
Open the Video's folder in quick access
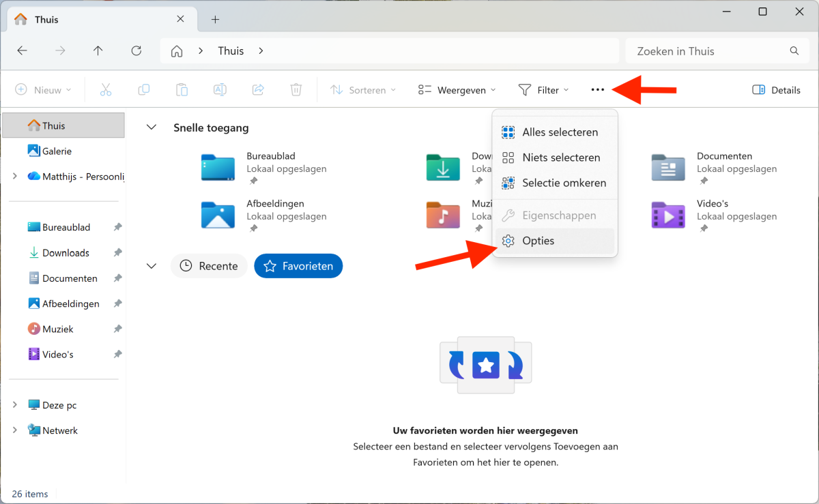click(668, 216)
